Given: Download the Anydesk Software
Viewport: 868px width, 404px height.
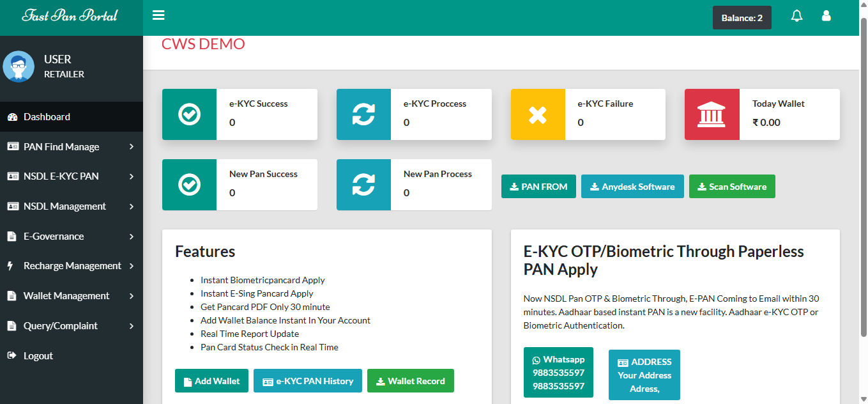Looking at the screenshot, I should click(632, 187).
